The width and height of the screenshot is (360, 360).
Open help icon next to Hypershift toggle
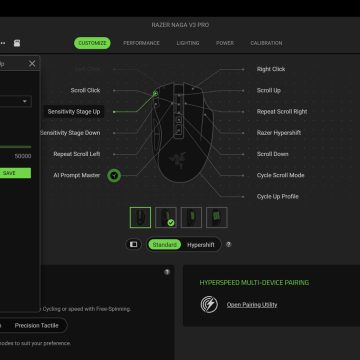coord(228,244)
